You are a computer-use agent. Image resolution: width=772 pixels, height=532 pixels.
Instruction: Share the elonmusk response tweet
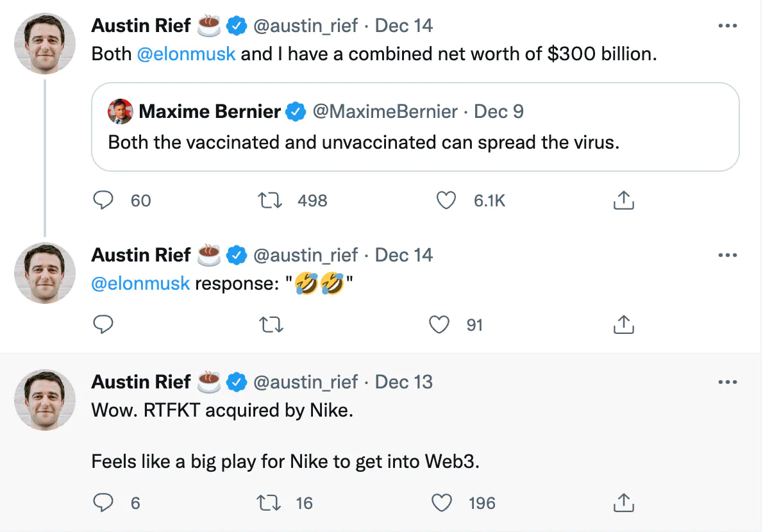[623, 325]
